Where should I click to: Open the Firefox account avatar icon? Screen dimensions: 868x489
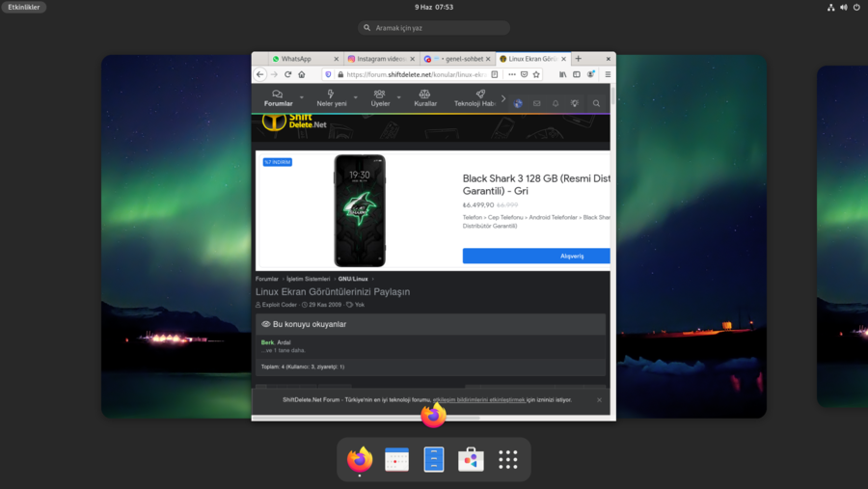(590, 74)
